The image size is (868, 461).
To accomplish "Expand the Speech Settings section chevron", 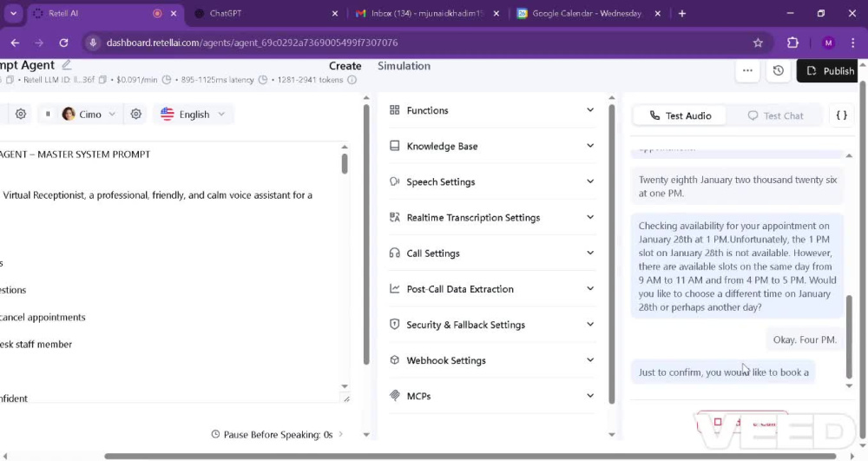I will click(590, 181).
